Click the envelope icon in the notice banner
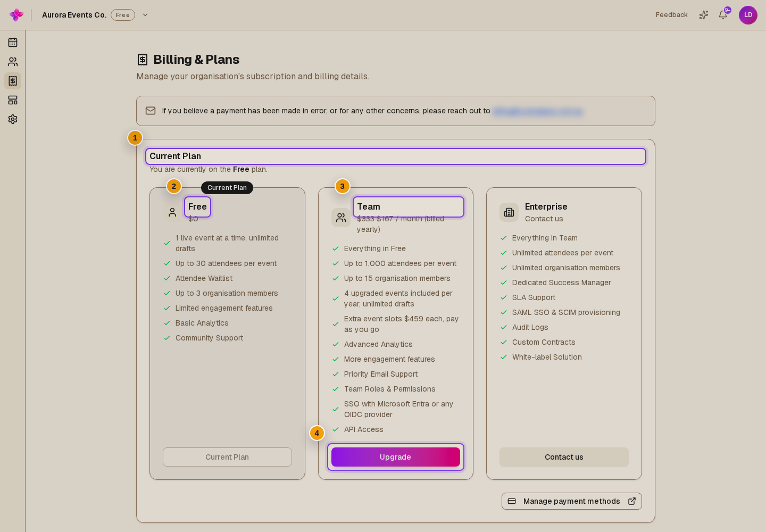766x532 pixels. [x=151, y=111]
